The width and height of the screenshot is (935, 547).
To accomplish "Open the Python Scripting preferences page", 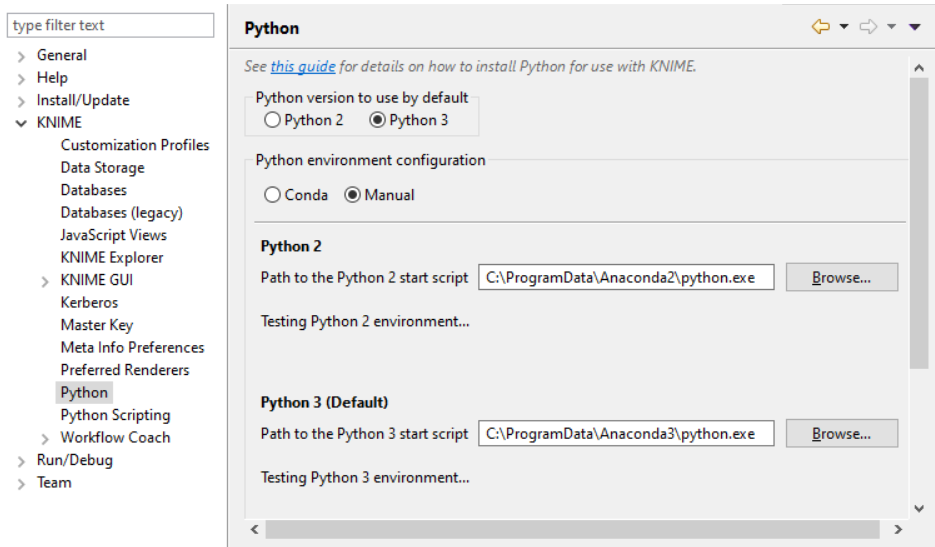I will click(x=115, y=415).
